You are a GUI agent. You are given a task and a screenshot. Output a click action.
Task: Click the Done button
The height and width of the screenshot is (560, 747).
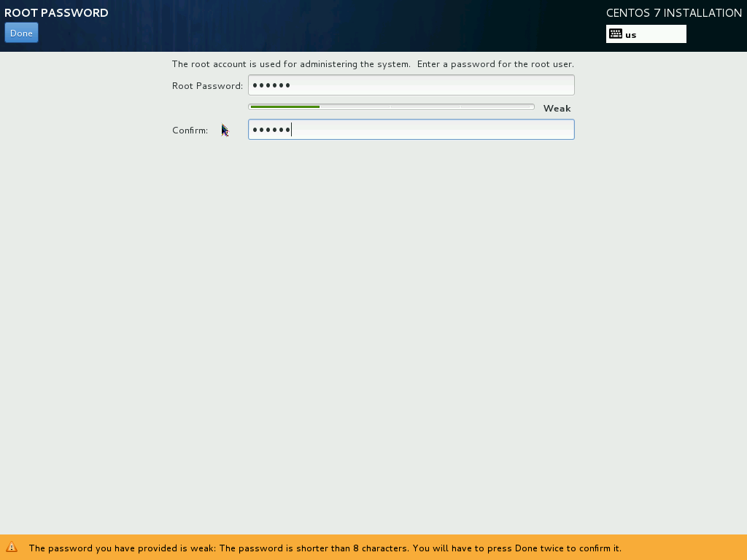tap(21, 33)
